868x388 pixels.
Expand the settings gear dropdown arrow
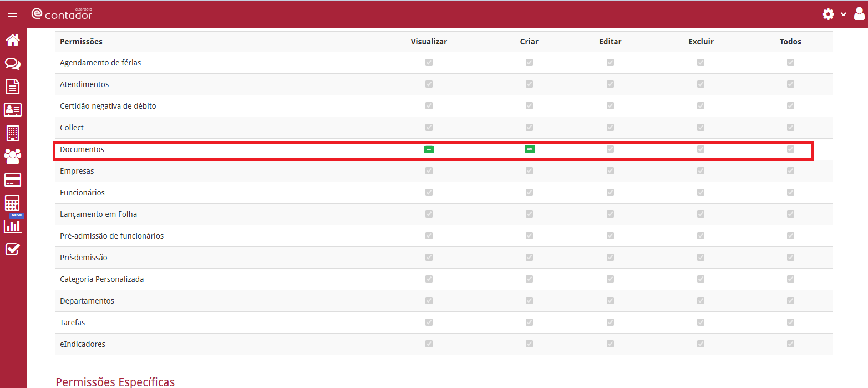844,14
